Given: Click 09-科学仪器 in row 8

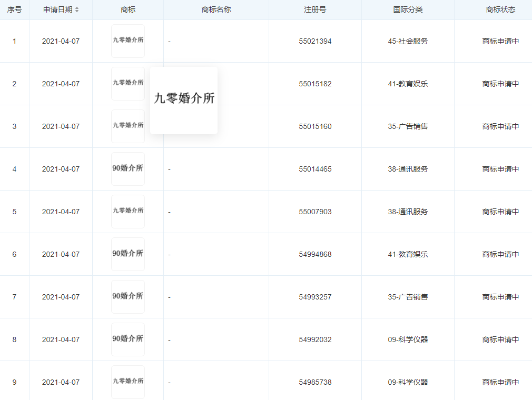Looking at the screenshot, I should [408, 339].
